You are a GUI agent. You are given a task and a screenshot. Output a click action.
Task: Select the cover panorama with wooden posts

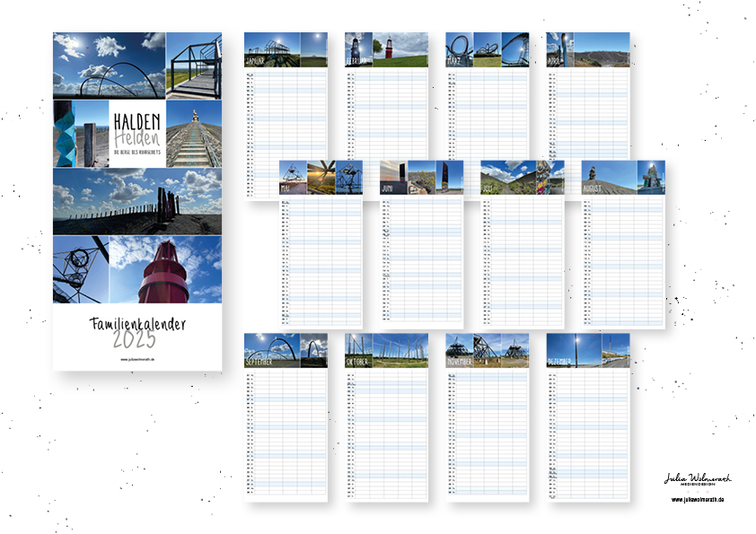[x=137, y=201]
